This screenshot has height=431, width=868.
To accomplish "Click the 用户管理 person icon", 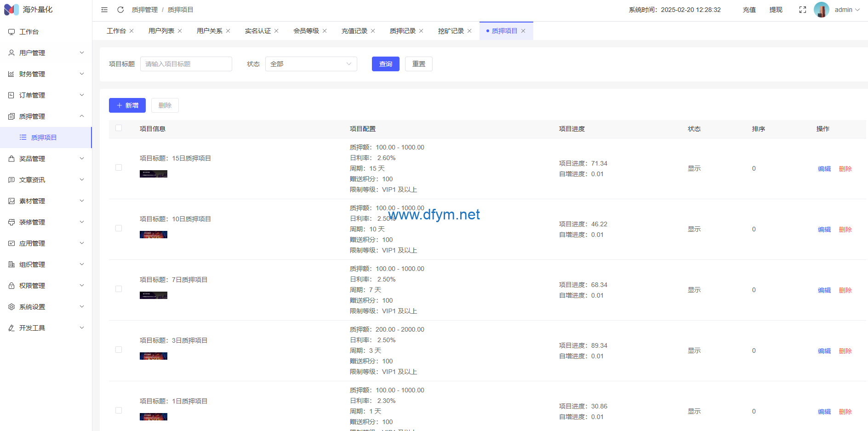I will (x=11, y=53).
